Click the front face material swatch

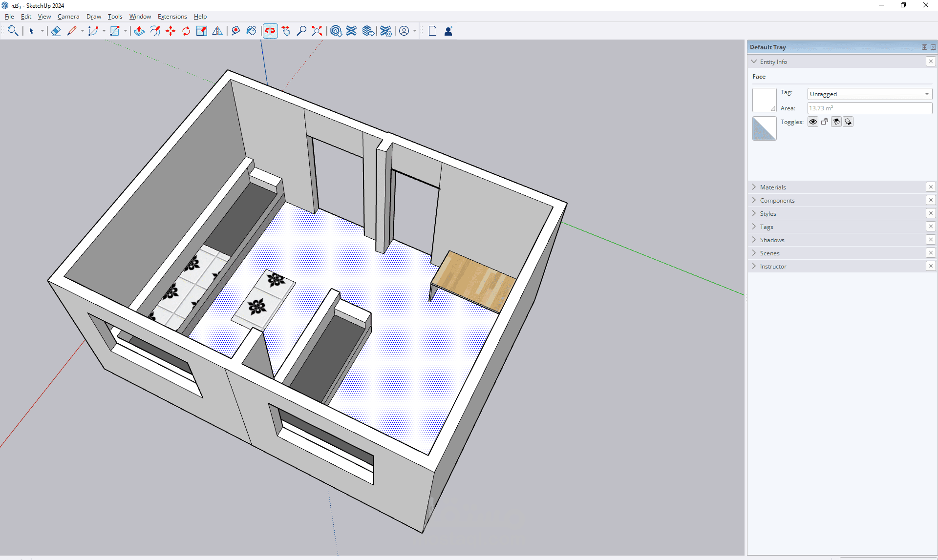click(x=764, y=100)
